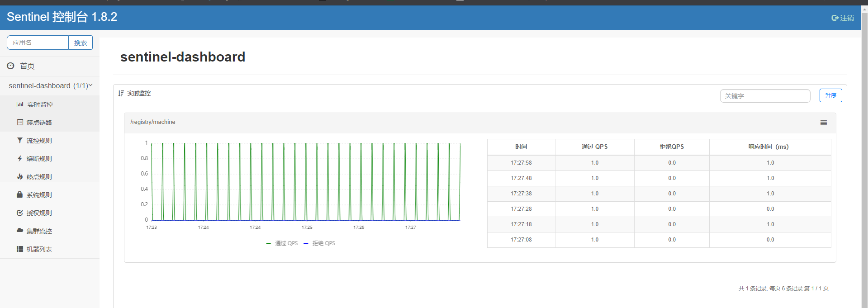Click the 授权规则 check-square icon
Image resolution: width=868 pixels, height=308 pixels.
(20, 213)
